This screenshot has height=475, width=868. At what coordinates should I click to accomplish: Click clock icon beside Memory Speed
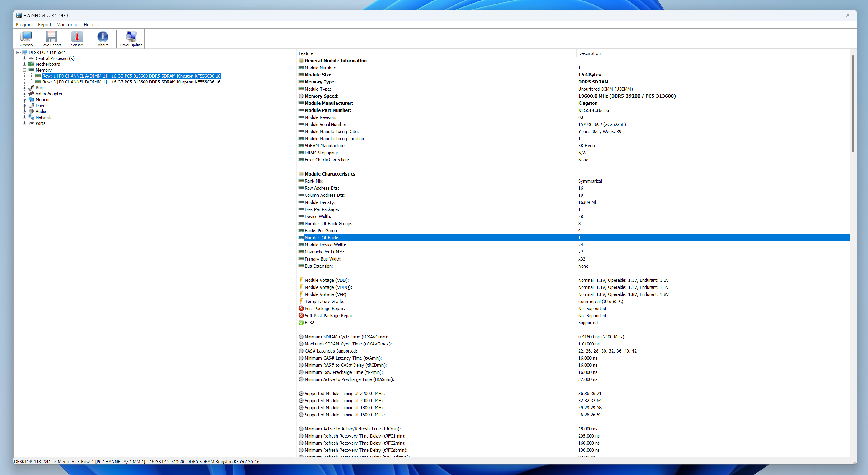tap(301, 96)
